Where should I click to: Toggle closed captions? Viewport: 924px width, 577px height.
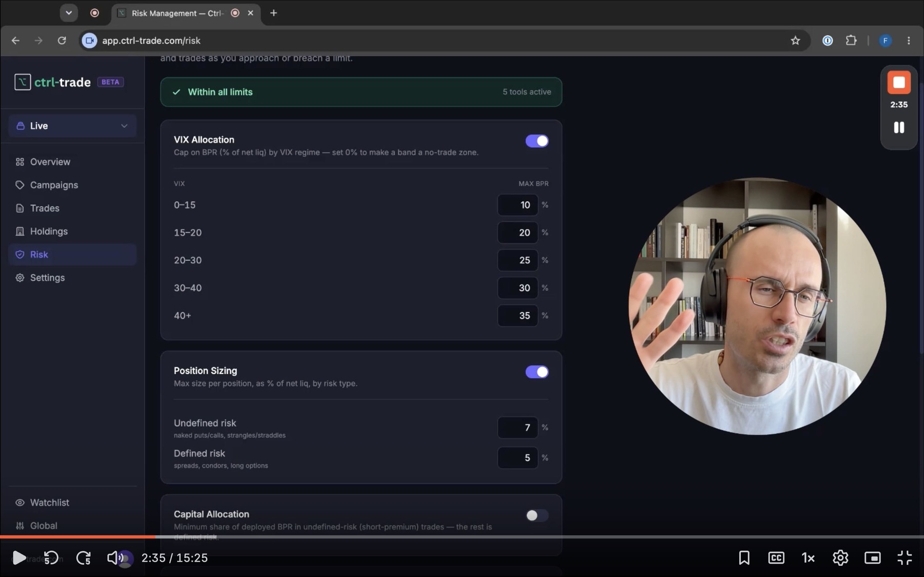coord(776,557)
